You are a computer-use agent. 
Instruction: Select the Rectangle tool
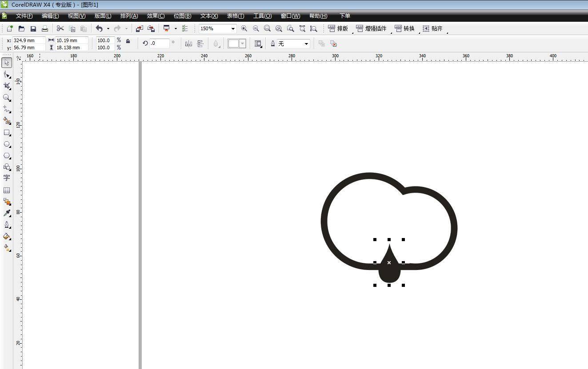click(x=7, y=133)
